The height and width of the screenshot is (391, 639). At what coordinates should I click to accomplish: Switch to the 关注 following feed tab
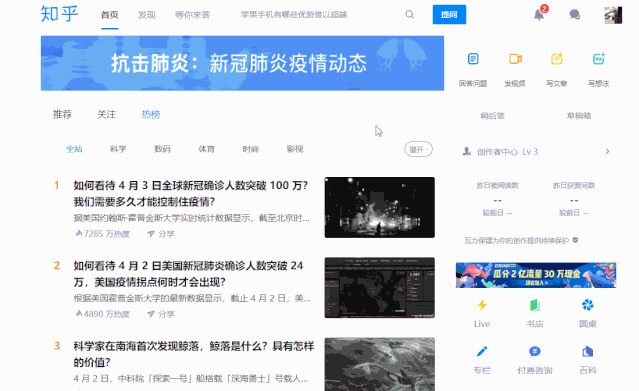click(106, 115)
